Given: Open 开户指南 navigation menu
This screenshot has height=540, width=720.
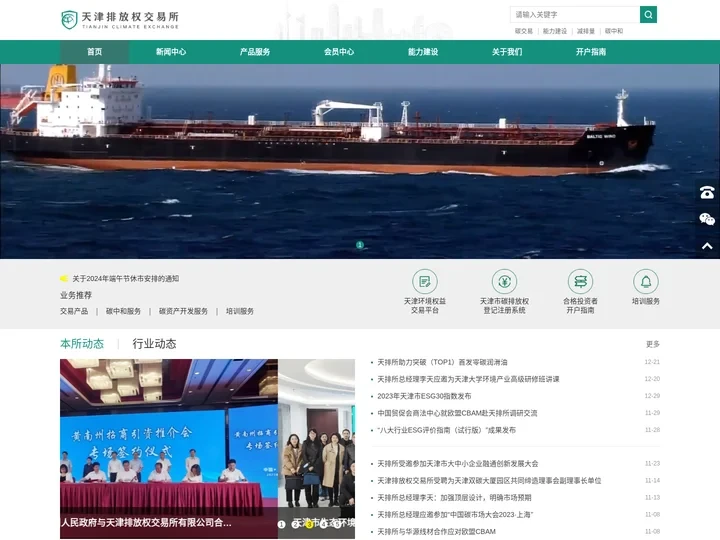Looking at the screenshot, I should click(591, 52).
